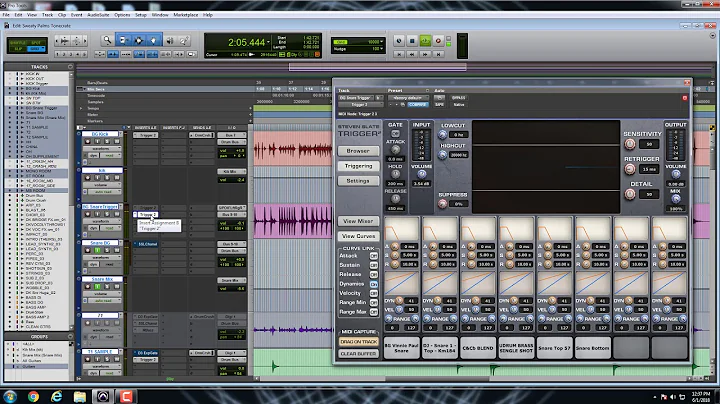720x404 pixels.
Task: Toggle the Gate on/off button
Action: pyautogui.click(x=395, y=134)
